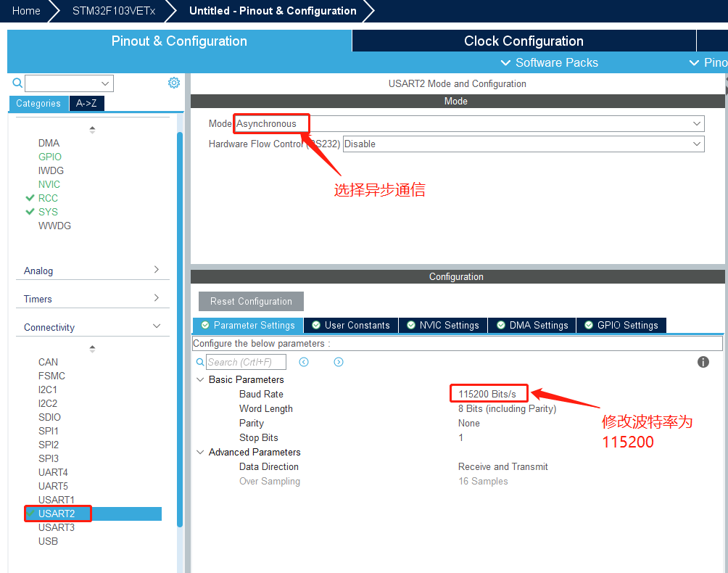
Task: Click the parameter search magnifier icon
Action: click(x=200, y=362)
